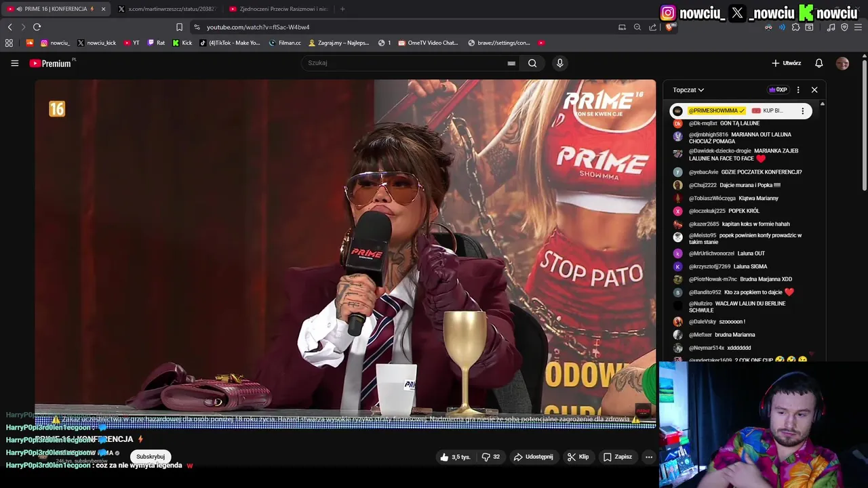
Task: Click the Udostępnij share button
Action: [x=533, y=457]
